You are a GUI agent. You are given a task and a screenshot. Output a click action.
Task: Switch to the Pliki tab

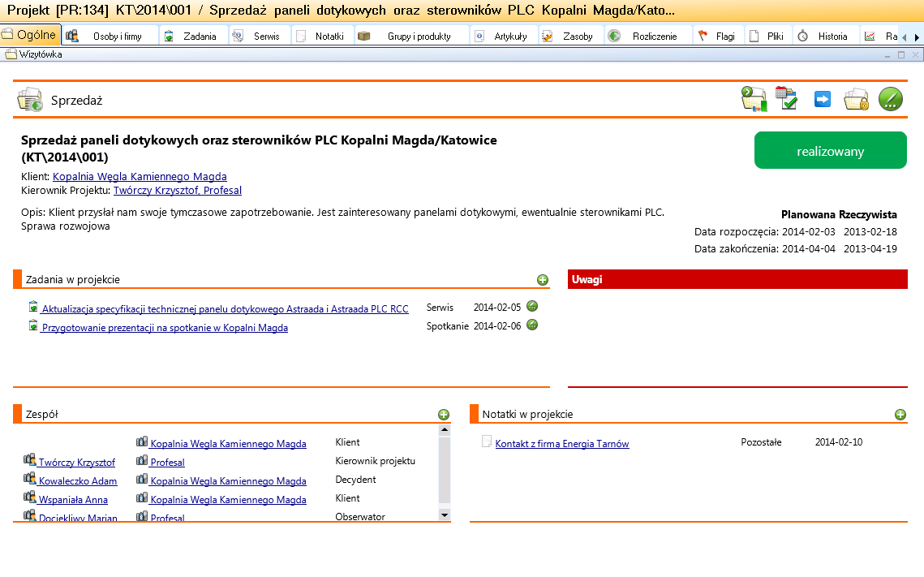[x=768, y=36]
